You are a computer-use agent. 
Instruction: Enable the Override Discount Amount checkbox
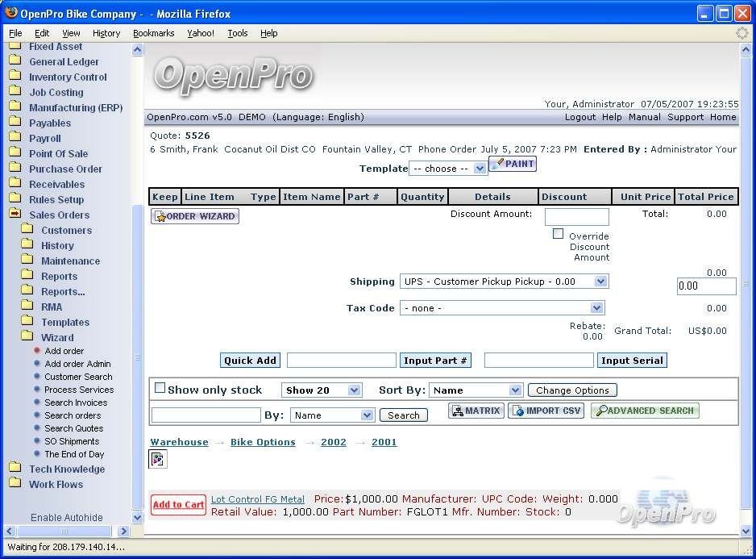tap(558, 234)
